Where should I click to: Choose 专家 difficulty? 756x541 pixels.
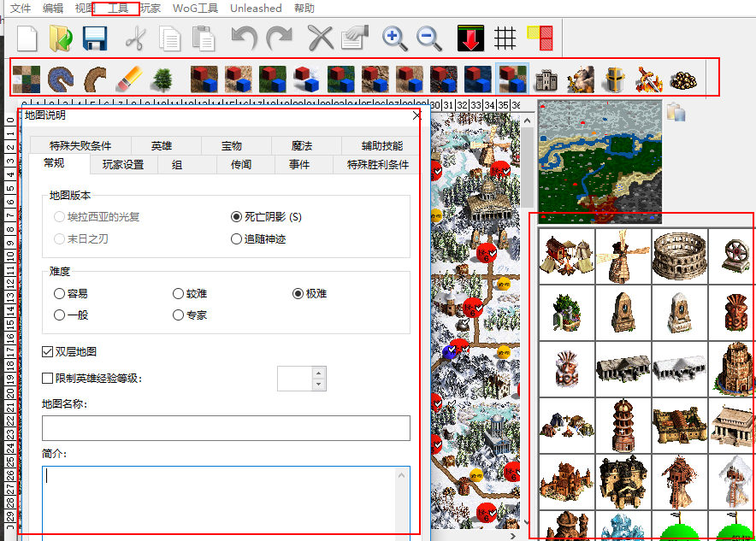point(190,315)
